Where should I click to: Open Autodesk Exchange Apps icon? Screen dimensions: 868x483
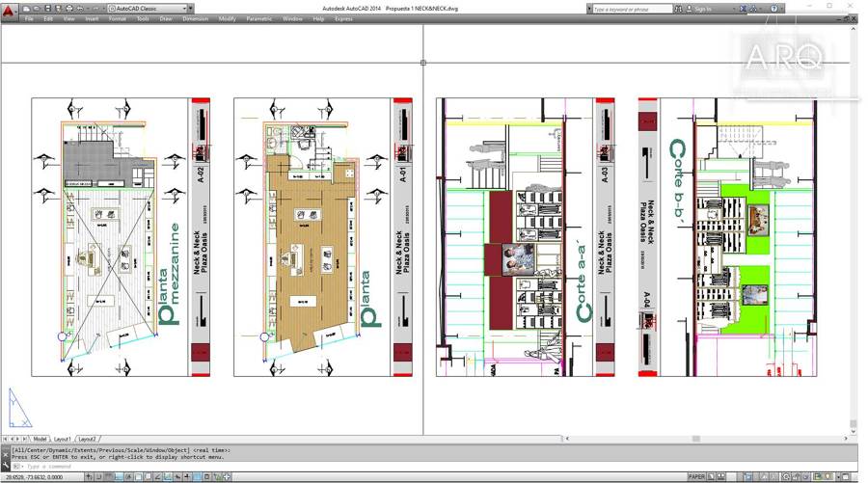[743, 9]
